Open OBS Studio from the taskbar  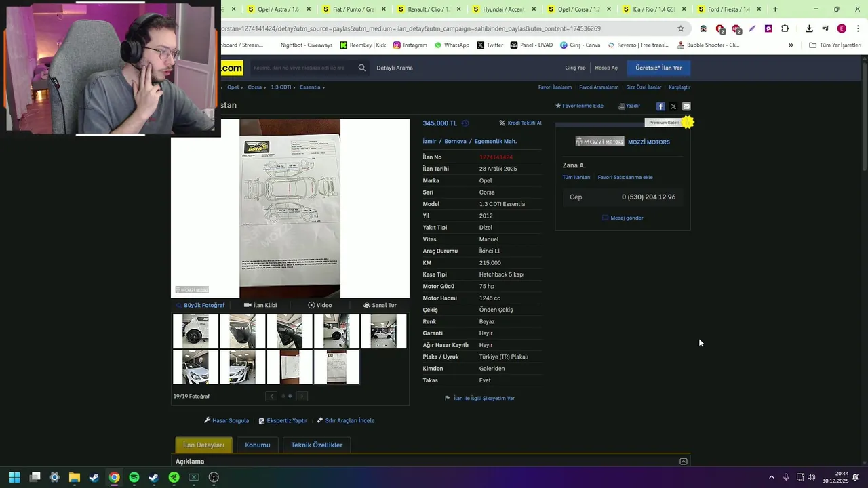[x=214, y=477]
